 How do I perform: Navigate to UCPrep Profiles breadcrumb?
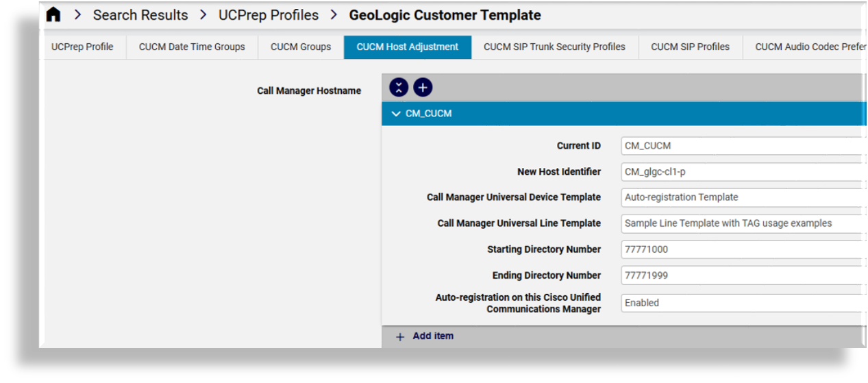pos(269,15)
